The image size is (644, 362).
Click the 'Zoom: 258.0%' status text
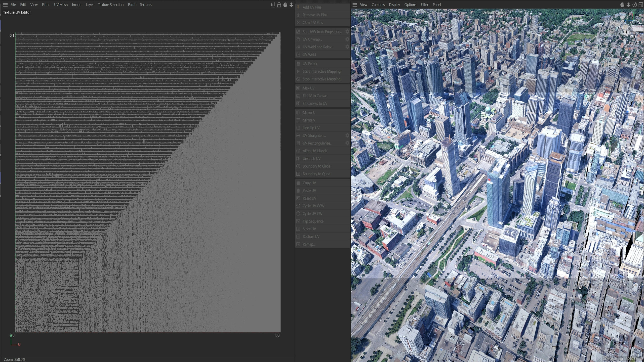15,359
